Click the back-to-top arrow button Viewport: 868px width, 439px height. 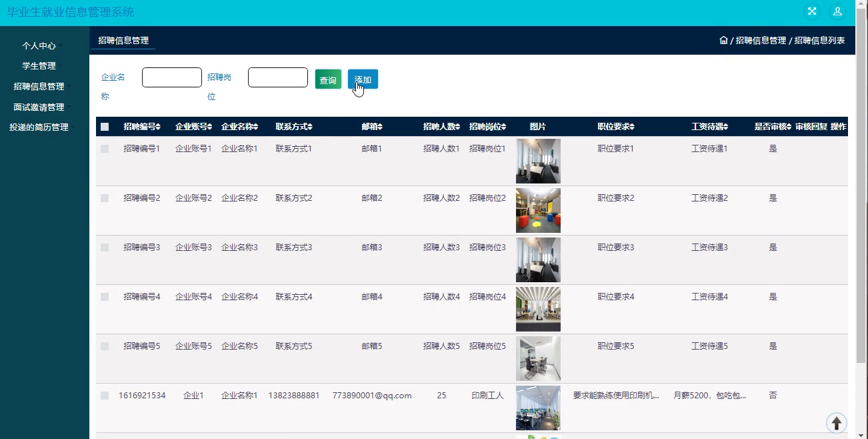tap(837, 423)
